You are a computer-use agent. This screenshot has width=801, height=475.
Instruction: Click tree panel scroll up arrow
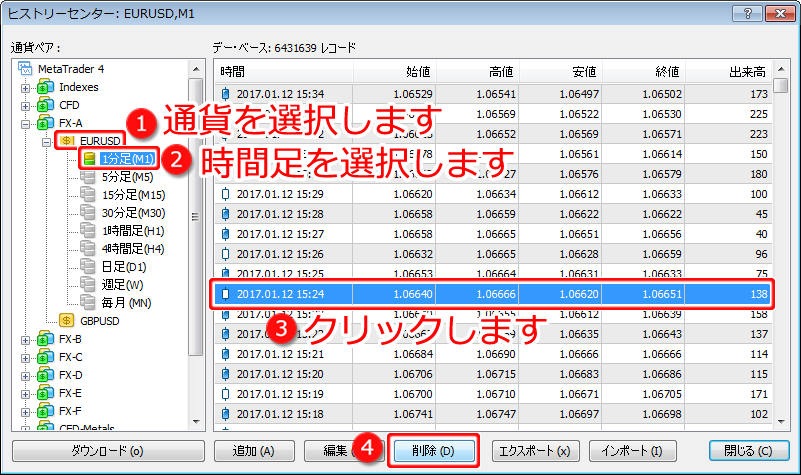pyautogui.click(x=196, y=68)
